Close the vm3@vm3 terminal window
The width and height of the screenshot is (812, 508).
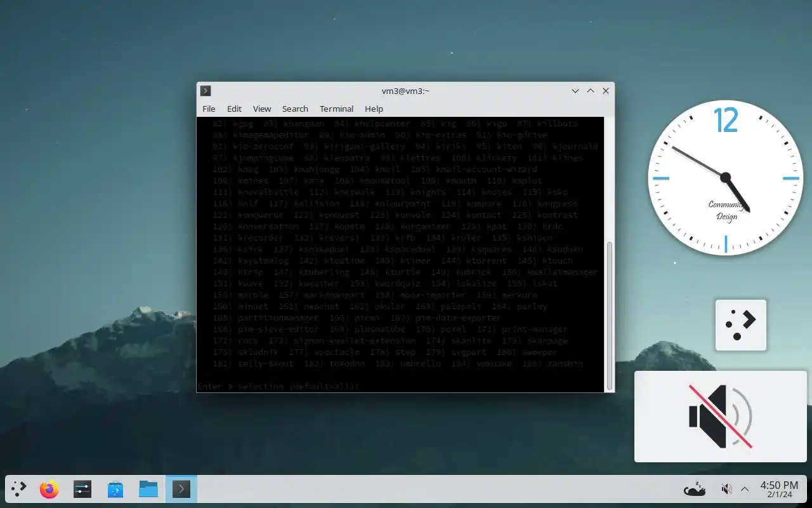(606, 91)
